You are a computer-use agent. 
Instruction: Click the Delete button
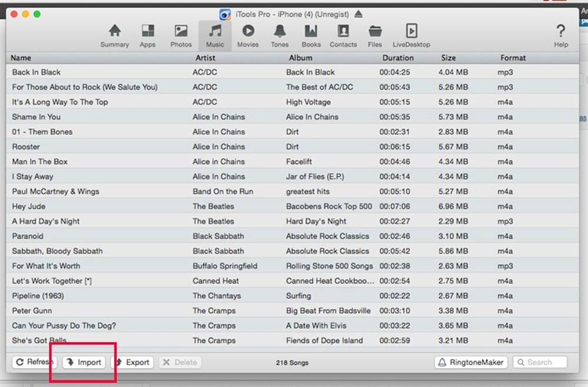coord(179,362)
